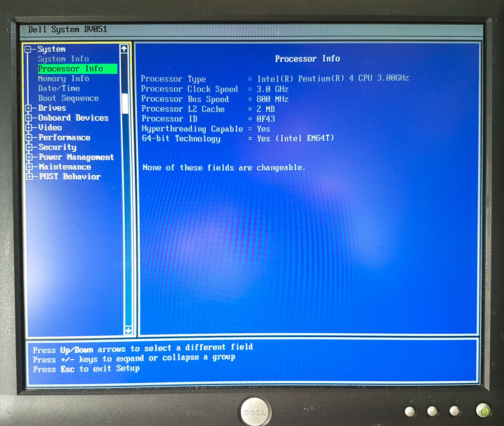Click the Yes value beside Hyperthreading Capable

(x=264, y=129)
